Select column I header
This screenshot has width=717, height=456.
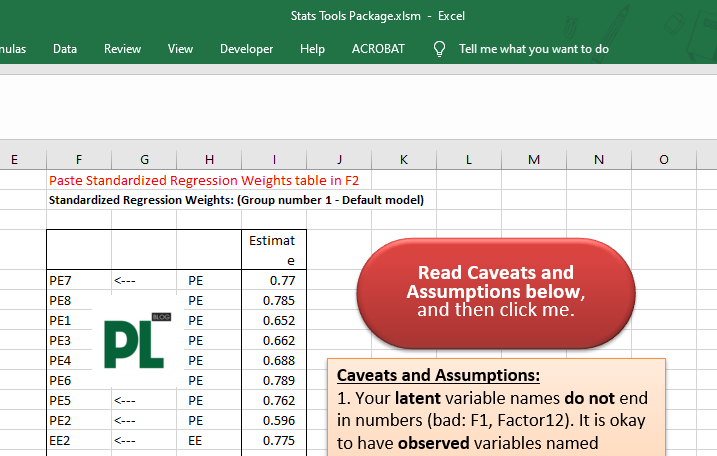click(274, 160)
